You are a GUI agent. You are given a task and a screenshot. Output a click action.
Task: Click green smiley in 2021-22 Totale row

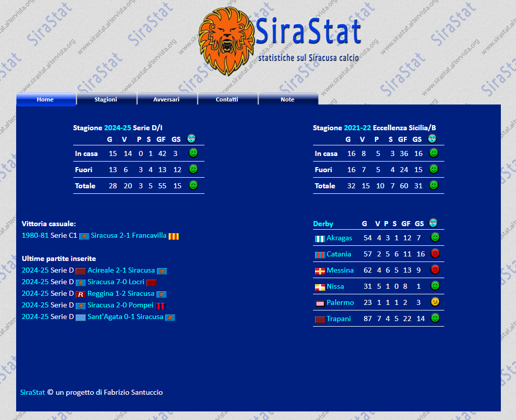tap(434, 185)
